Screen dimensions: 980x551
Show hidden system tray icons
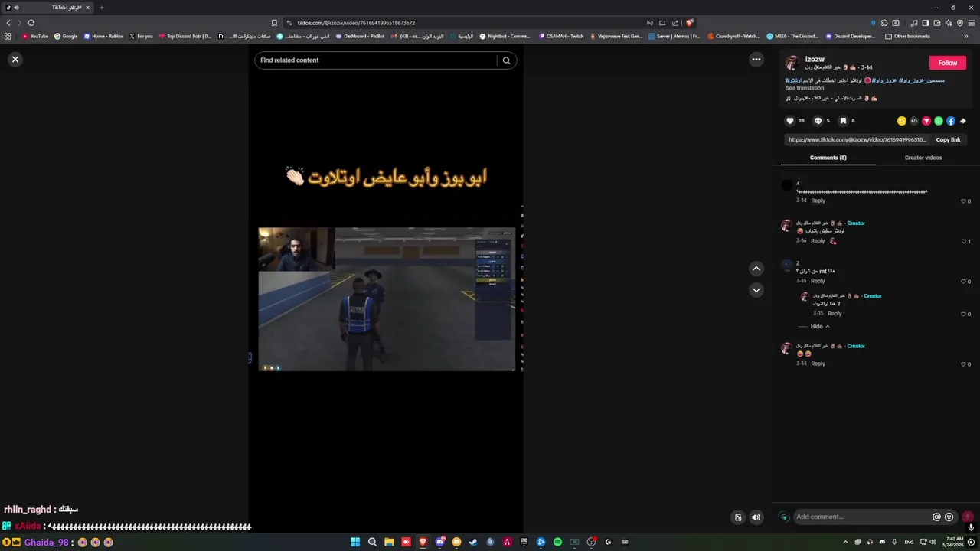click(x=846, y=542)
